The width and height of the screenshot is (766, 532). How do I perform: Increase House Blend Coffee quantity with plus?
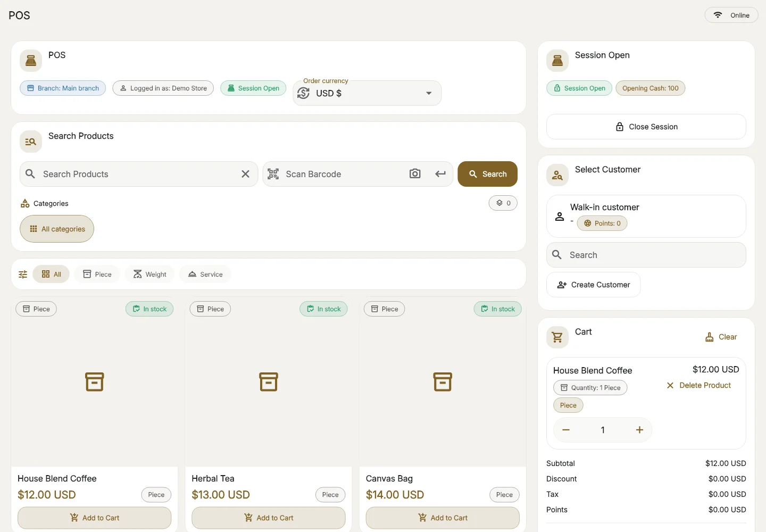639,430
